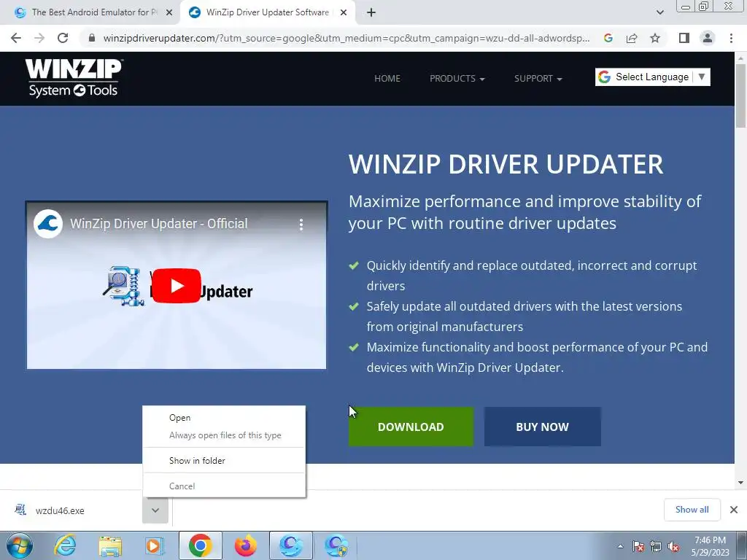Screen dimensions: 747x560
Task: Open a new tab with plus
Action: coord(371,13)
